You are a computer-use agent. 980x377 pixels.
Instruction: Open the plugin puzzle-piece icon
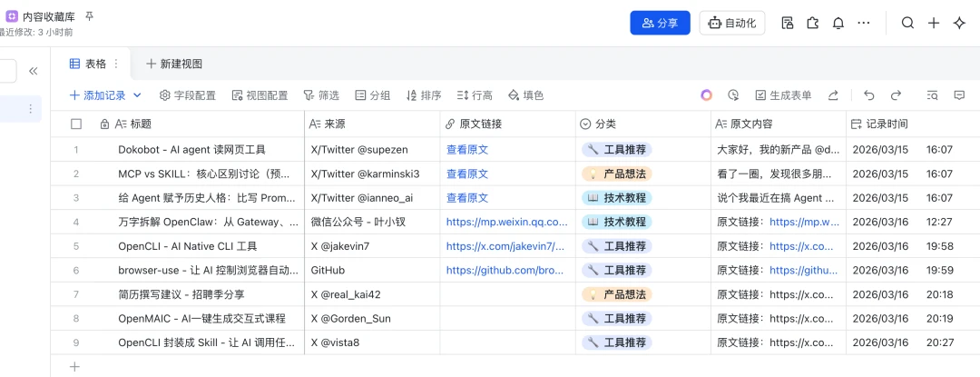pyautogui.click(x=812, y=23)
